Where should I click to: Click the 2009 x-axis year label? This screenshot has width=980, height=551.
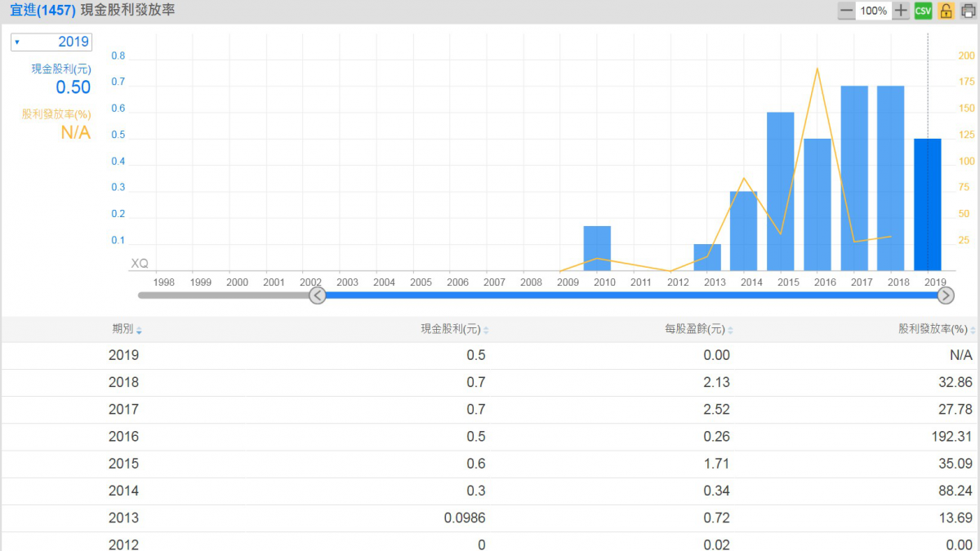pos(568,282)
